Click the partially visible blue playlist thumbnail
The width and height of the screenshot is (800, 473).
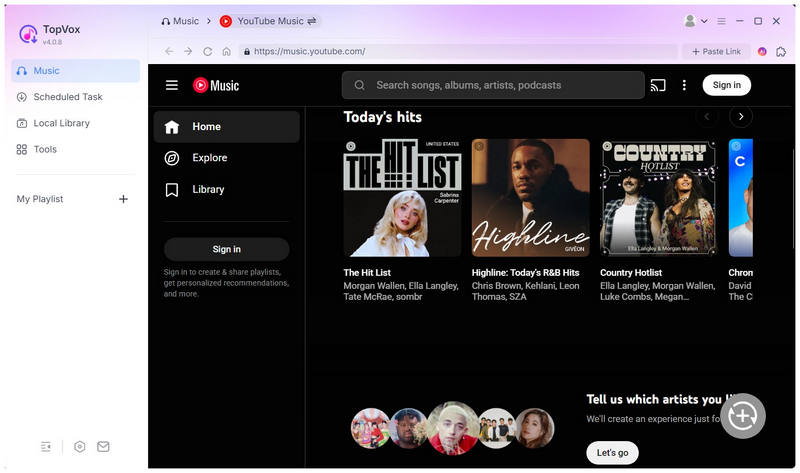pyautogui.click(x=741, y=197)
